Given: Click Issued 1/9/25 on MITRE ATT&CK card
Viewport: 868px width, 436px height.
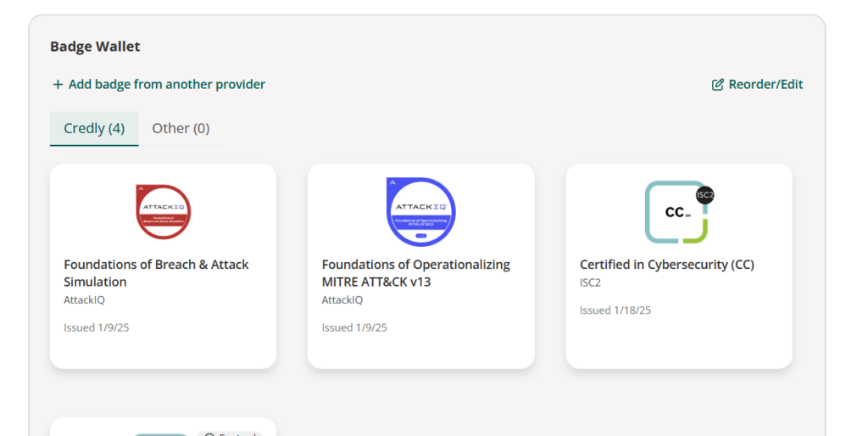Looking at the screenshot, I should (x=354, y=327).
